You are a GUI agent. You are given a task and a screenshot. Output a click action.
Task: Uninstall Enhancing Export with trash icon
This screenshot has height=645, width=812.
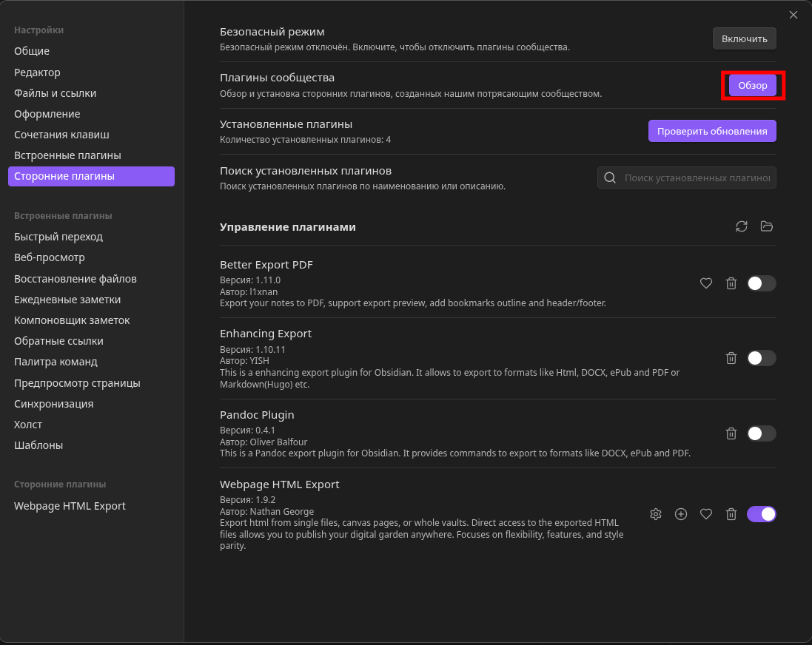coord(731,358)
